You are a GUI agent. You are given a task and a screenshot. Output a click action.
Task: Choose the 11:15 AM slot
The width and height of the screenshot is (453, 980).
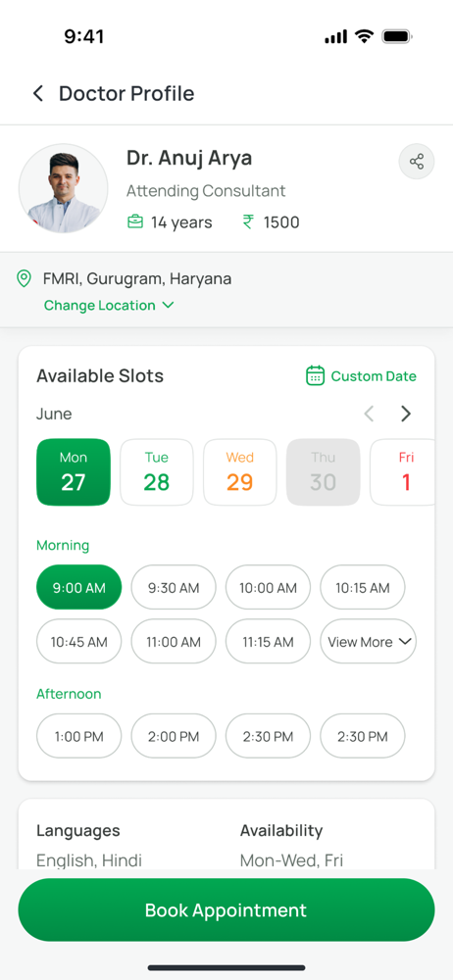[x=268, y=641]
